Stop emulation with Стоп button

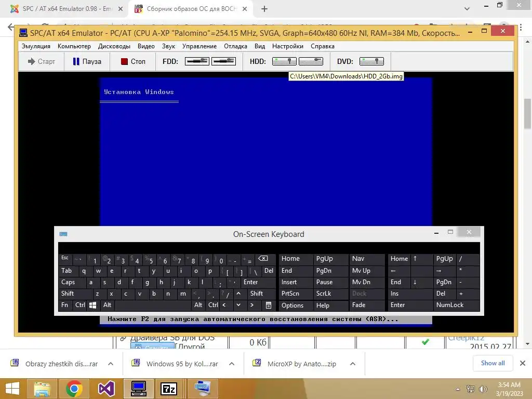(133, 61)
